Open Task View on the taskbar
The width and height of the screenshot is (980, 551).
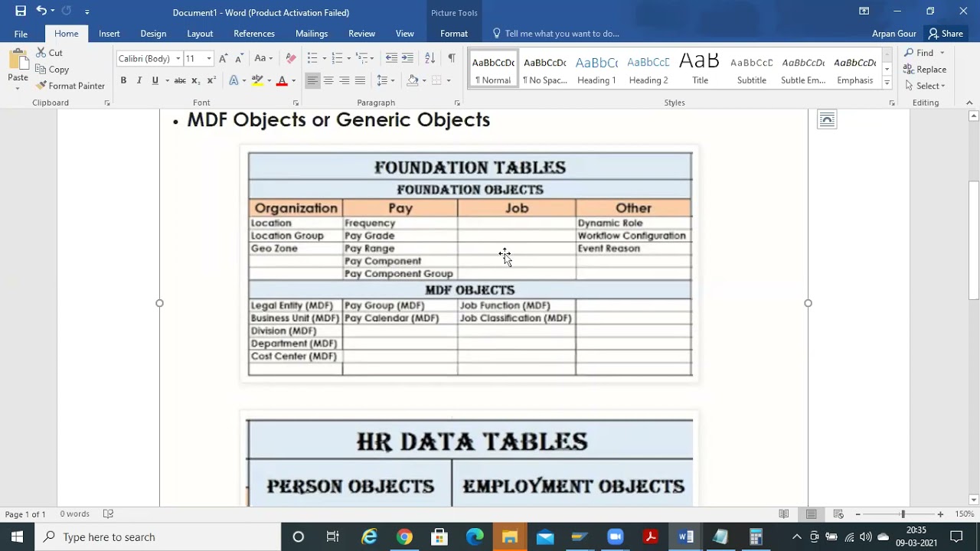333,536
